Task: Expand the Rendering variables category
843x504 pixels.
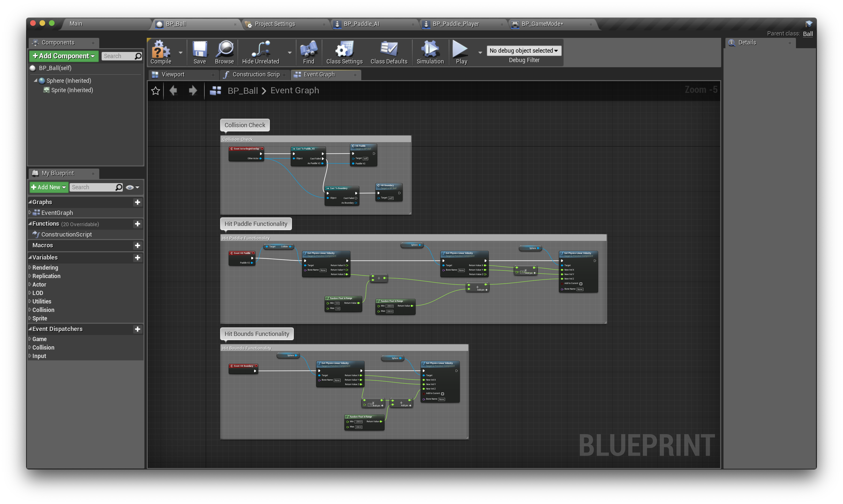Action: [30, 267]
